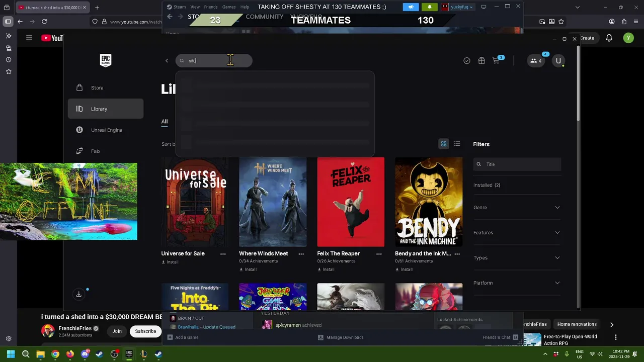This screenshot has height=362, width=644.
Task: Open options menu for Bendy and the Ink Machine
Action: (x=457, y=254)
